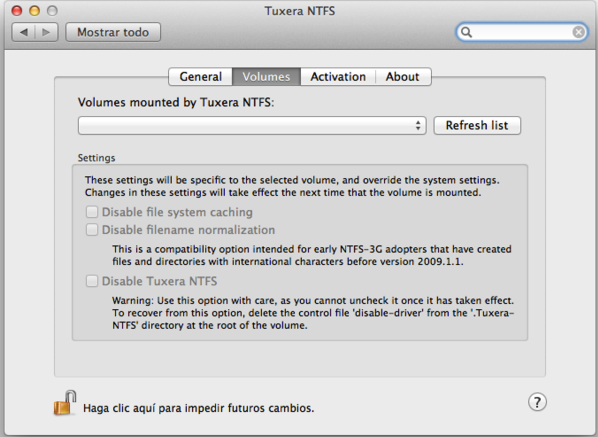Click the 'Settings' section label
Image resolution: width=598 pixels, height=437 pixels.
click(x=96, y=158)
